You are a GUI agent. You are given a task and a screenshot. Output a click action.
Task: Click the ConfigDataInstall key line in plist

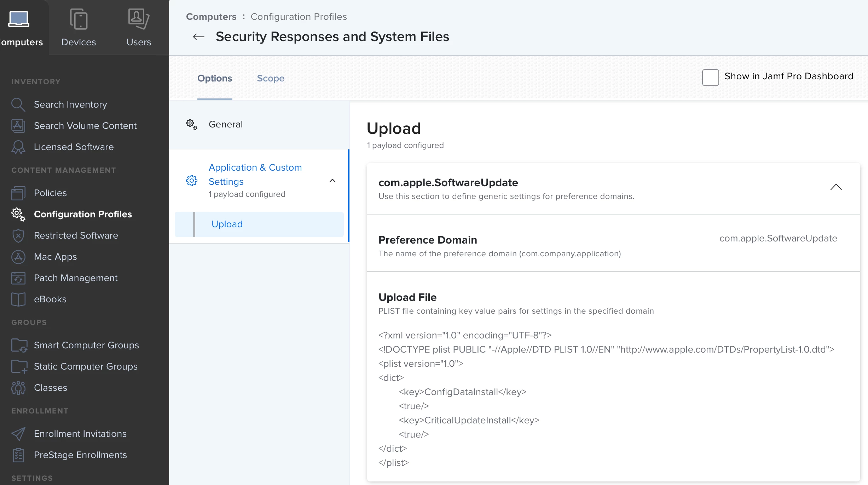tap(463, 392)
